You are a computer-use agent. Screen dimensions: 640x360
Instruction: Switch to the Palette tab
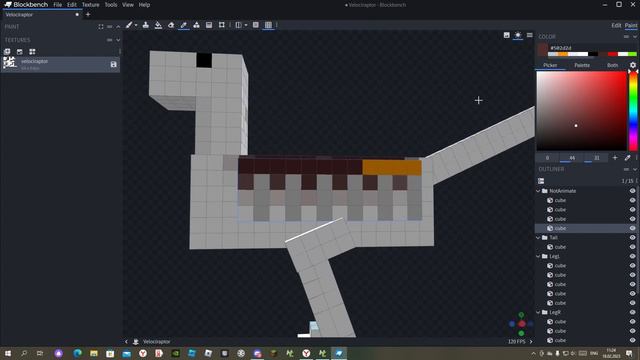[x=582, y=65]
